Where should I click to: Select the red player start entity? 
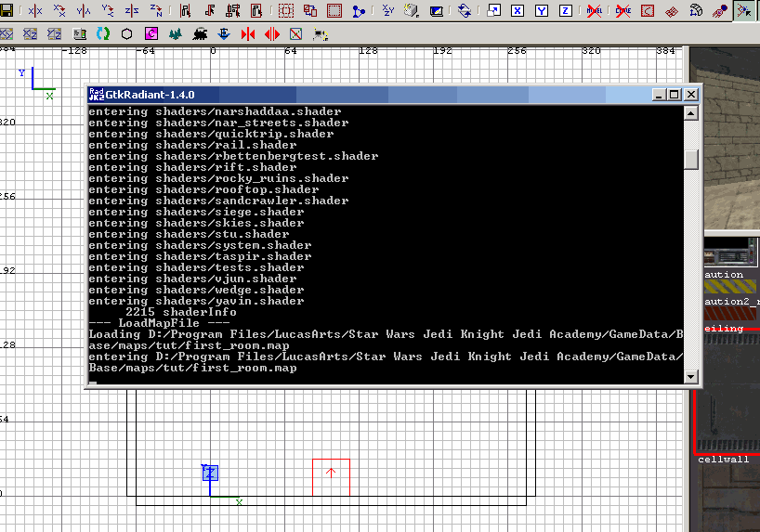coord(331,477)
